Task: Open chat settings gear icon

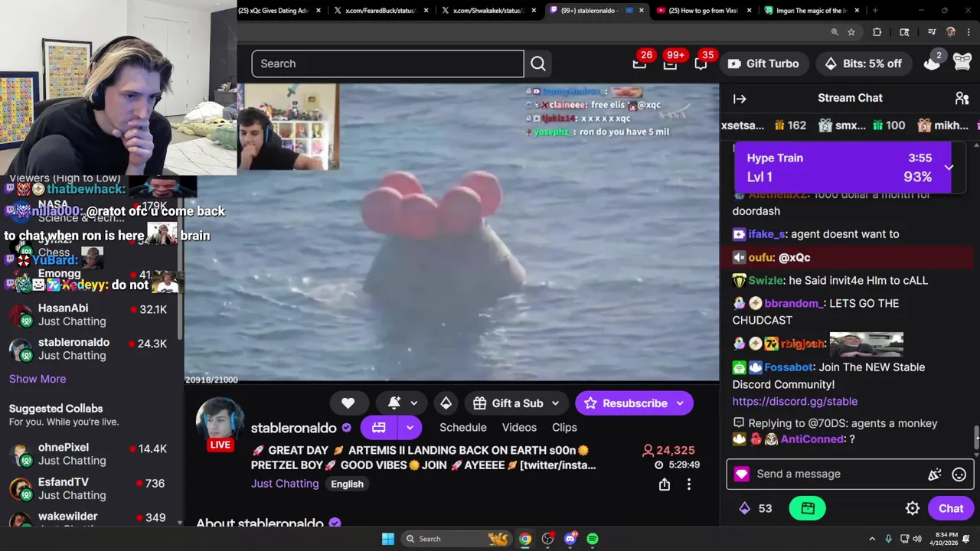Action: tap(913, 509)
